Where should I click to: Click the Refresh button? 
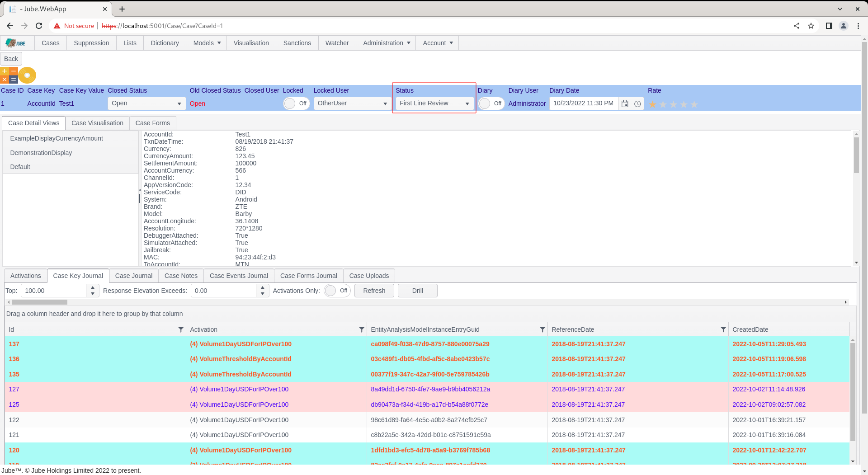click(x=374, y=291)
